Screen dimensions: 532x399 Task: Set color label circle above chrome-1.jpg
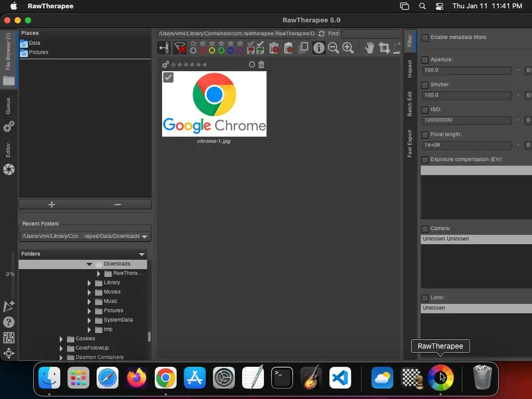[252, 64]
